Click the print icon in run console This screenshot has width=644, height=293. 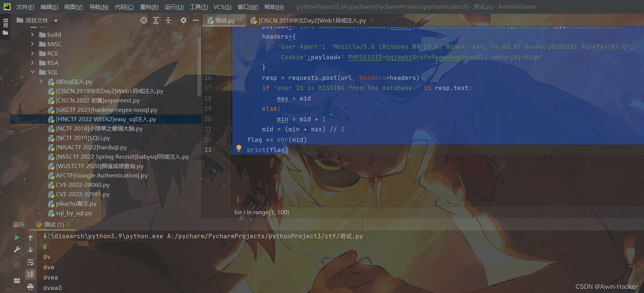pos(30,287)
